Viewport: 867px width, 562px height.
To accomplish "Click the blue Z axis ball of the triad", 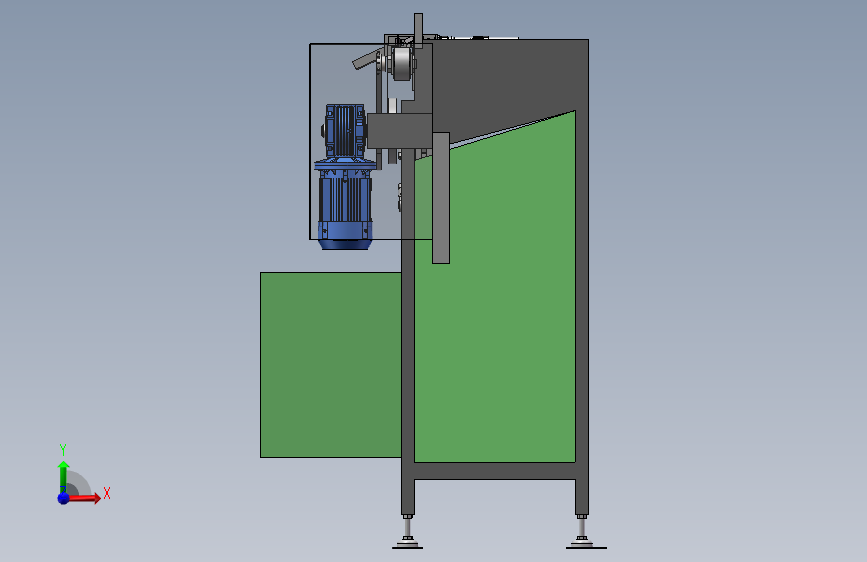I will pos(64,498).
